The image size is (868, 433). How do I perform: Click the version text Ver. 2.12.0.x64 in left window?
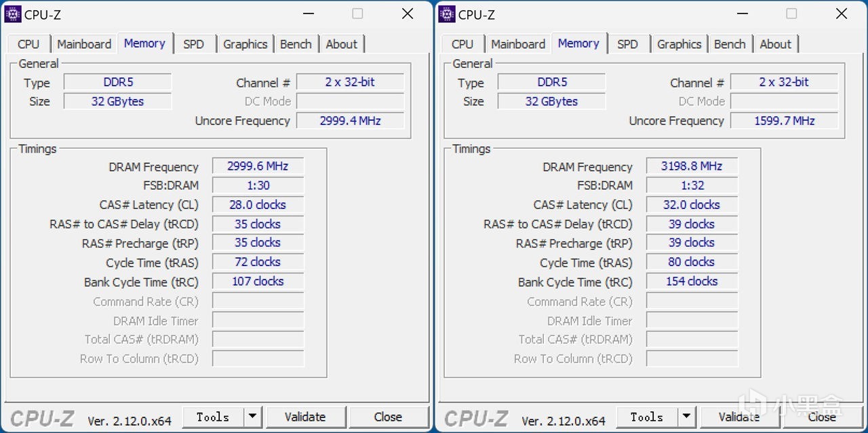130,421
